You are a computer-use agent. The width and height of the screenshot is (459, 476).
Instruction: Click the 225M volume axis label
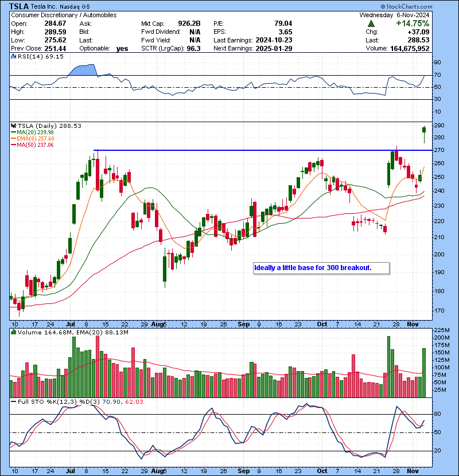(x=442, y=330)
